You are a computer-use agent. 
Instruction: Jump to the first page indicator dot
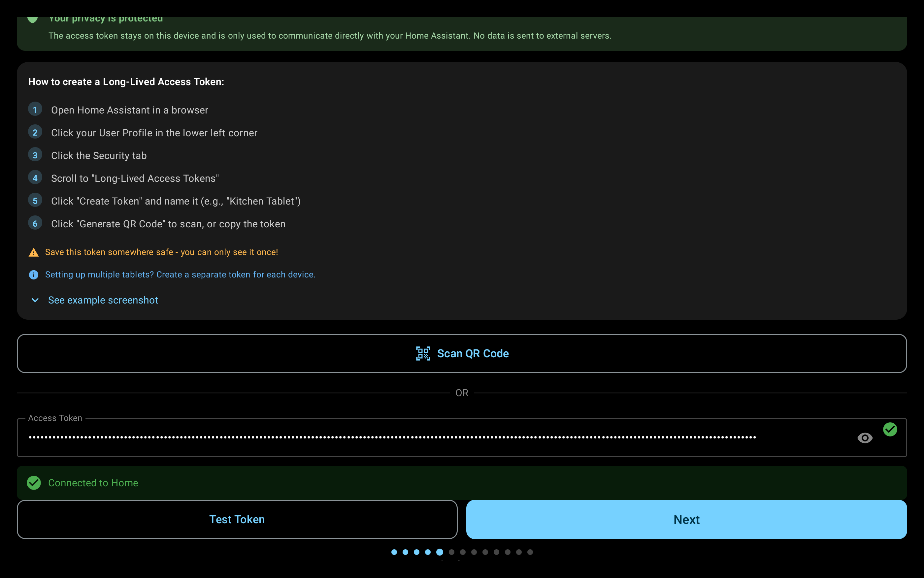pos(394,552)
